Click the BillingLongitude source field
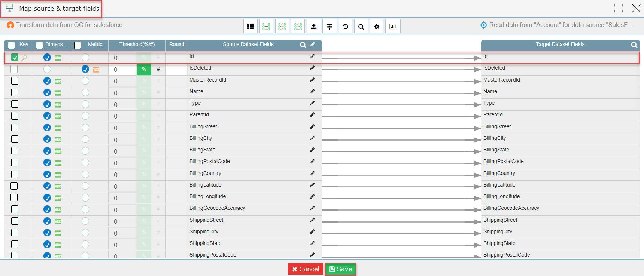The image size is (644, 276). coord(207,196)
